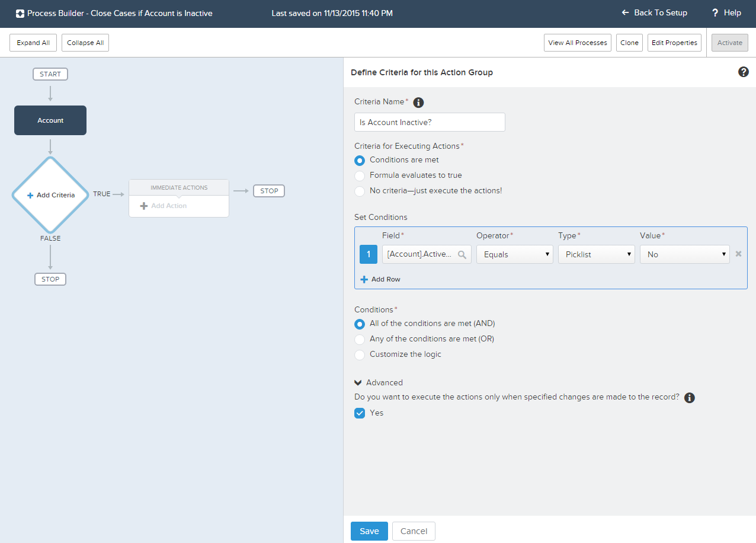
Task: Open the Operator dropdown showing Equals
Action: pos(514,254)
